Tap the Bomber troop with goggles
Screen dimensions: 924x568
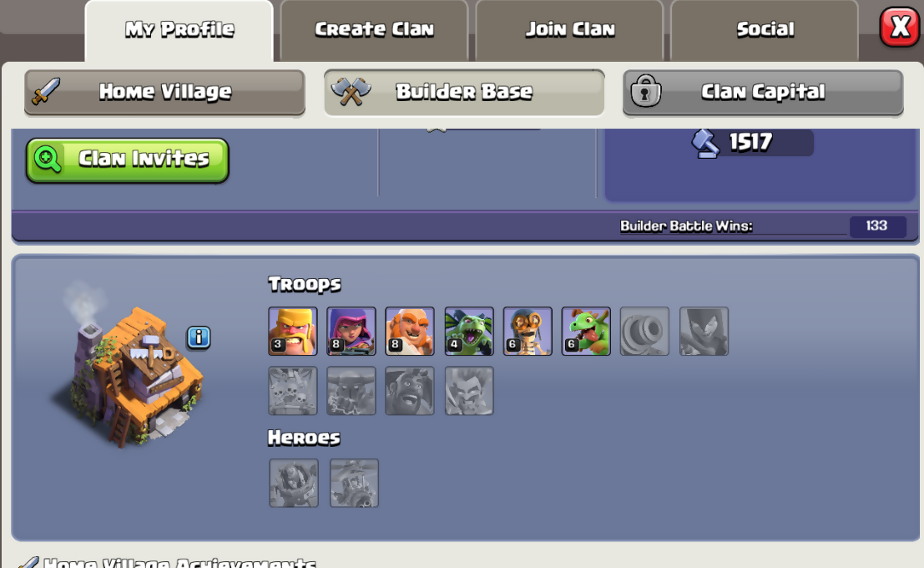tap(528, 331)
